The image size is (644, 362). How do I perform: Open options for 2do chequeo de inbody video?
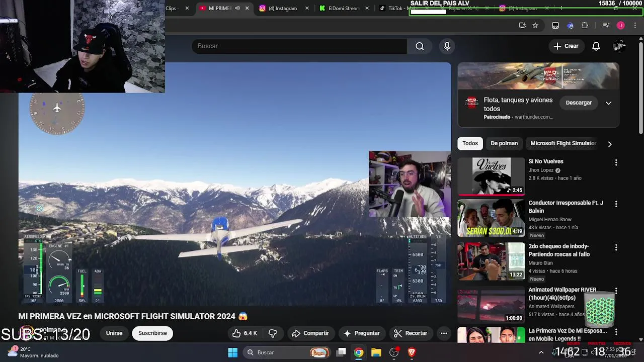coord(616,247)
